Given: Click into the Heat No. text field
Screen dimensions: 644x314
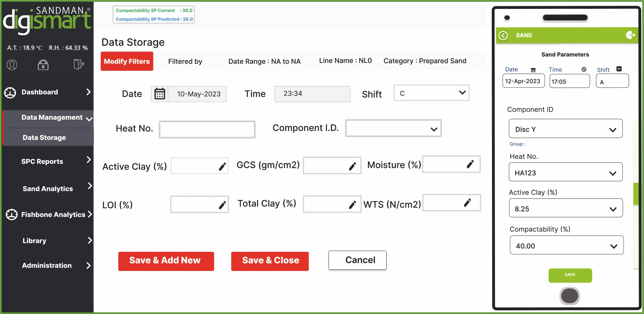Looking at the screenshot, I should (207, 129).
